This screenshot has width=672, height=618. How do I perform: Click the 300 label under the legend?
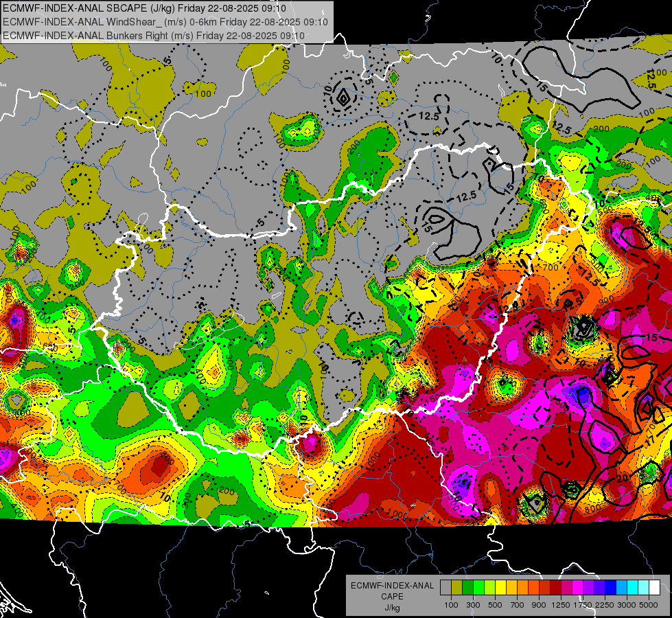[473, 605]
